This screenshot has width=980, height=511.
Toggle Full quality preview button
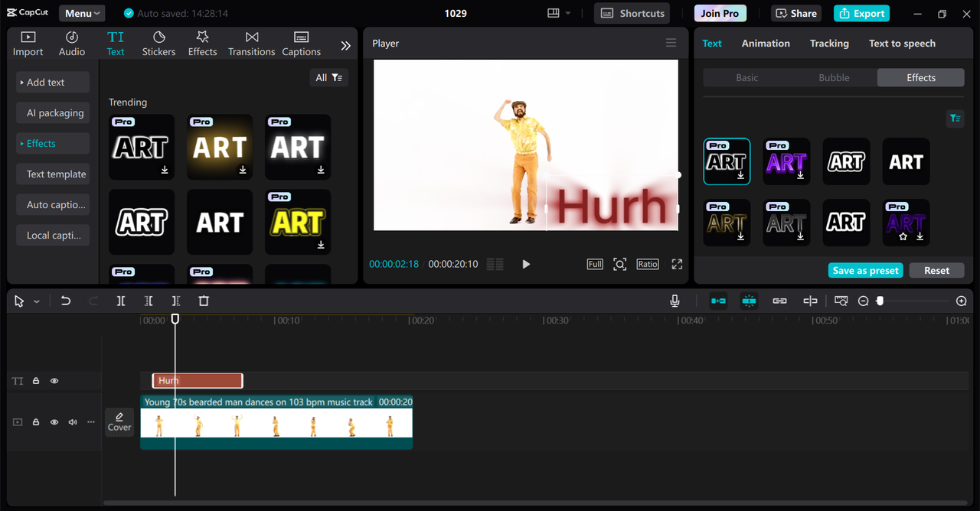595,264
